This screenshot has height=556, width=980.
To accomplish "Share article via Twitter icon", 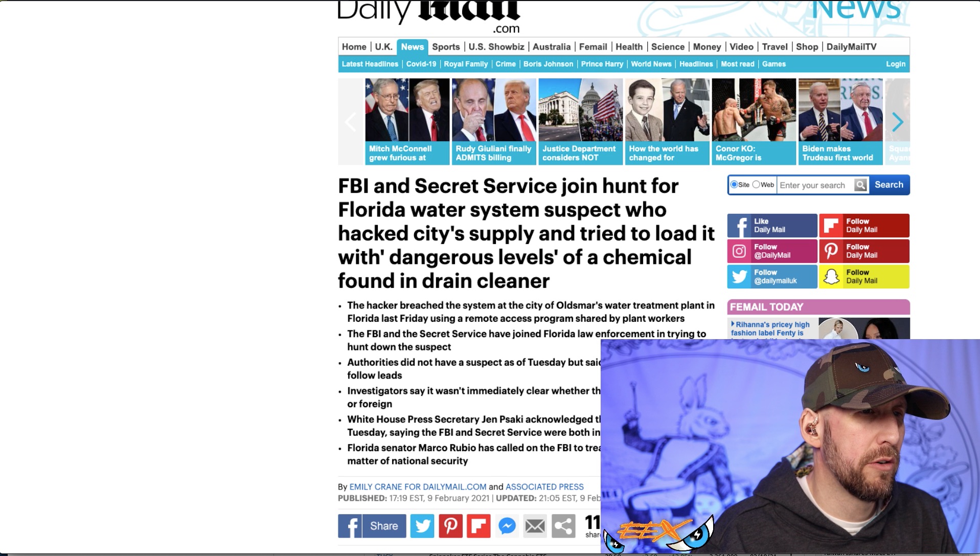I will pos(422,526).
